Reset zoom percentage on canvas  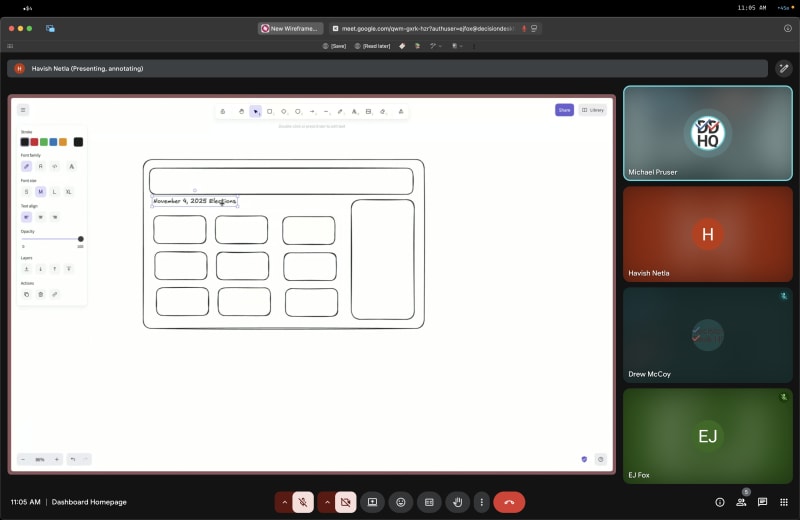coord(40,459)
